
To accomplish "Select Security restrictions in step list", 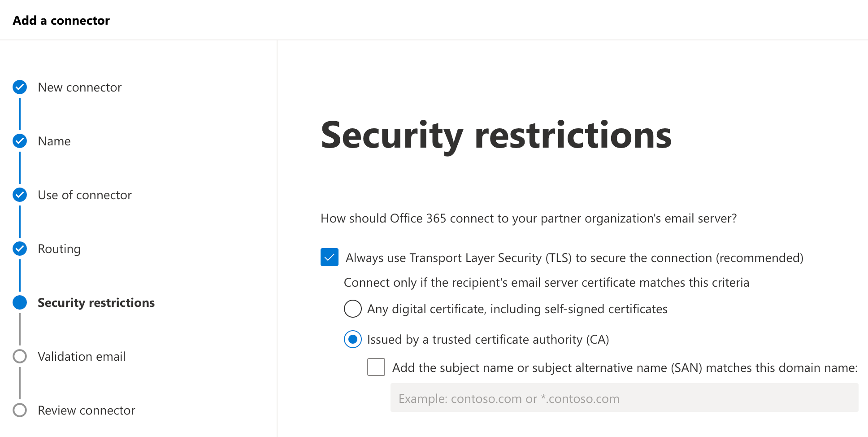I will click(x=96, y=303).
